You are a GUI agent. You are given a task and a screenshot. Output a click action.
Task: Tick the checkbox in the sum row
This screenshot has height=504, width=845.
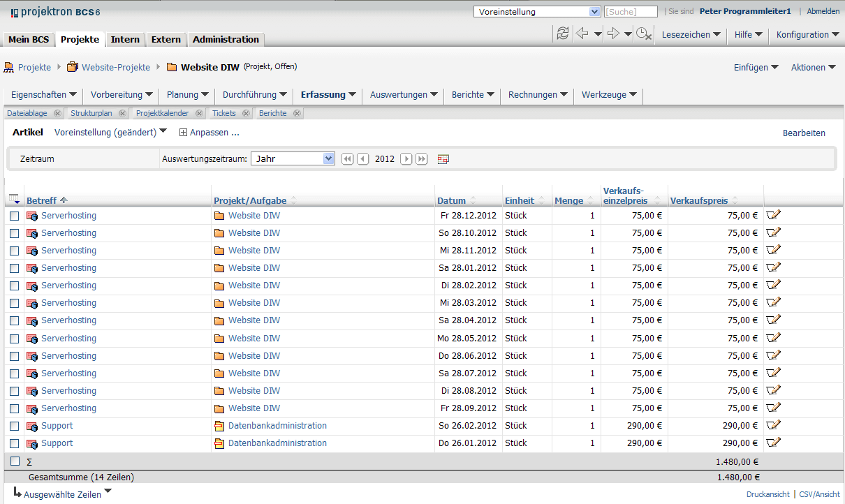pyautogui.click(x=15, y=461)
